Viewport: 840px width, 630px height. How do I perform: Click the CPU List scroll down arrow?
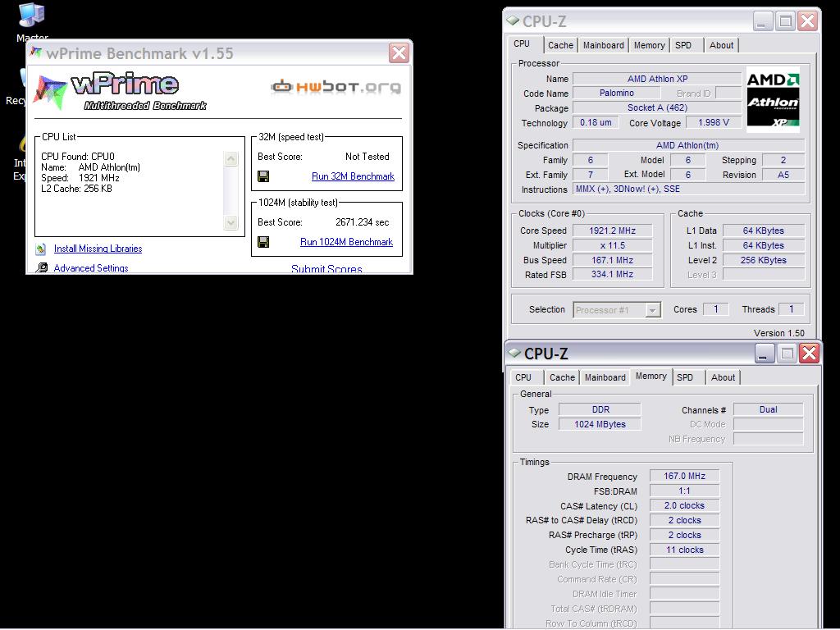(x=231, y=222)
